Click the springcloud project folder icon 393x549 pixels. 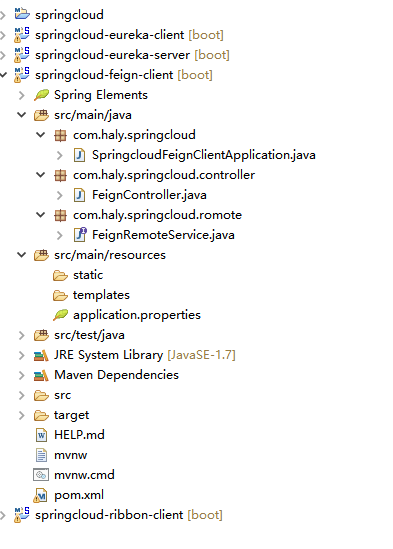click(22, 14)
